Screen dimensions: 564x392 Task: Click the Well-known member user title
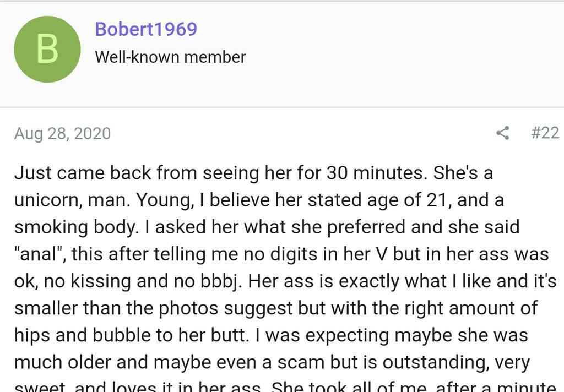[x=170, y=57]
